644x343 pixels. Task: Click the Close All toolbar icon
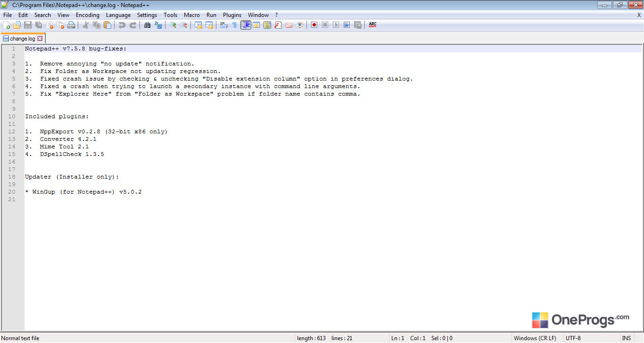[60, 25]
